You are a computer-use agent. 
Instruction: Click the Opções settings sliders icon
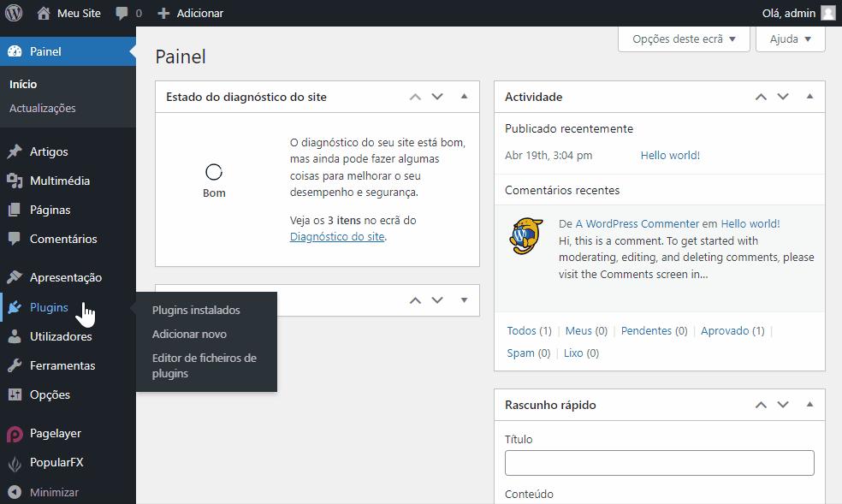[x=15, y=394]
